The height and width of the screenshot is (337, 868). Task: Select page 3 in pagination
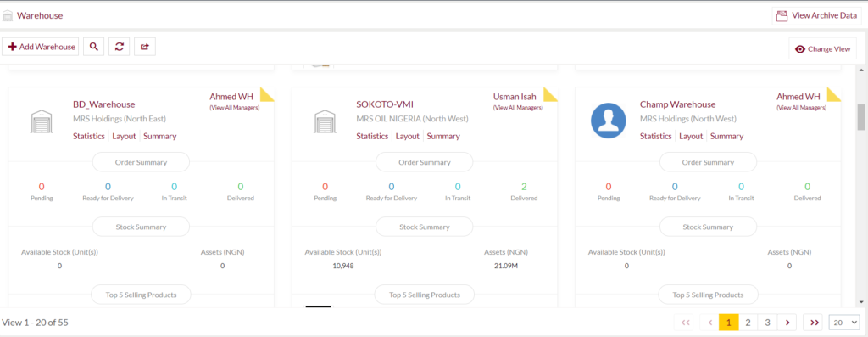768,322
